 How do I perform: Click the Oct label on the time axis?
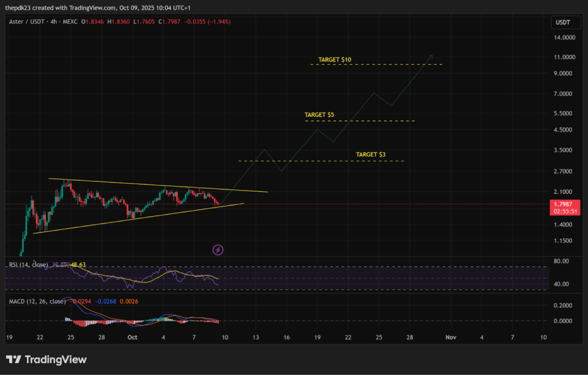pos(132,338)
